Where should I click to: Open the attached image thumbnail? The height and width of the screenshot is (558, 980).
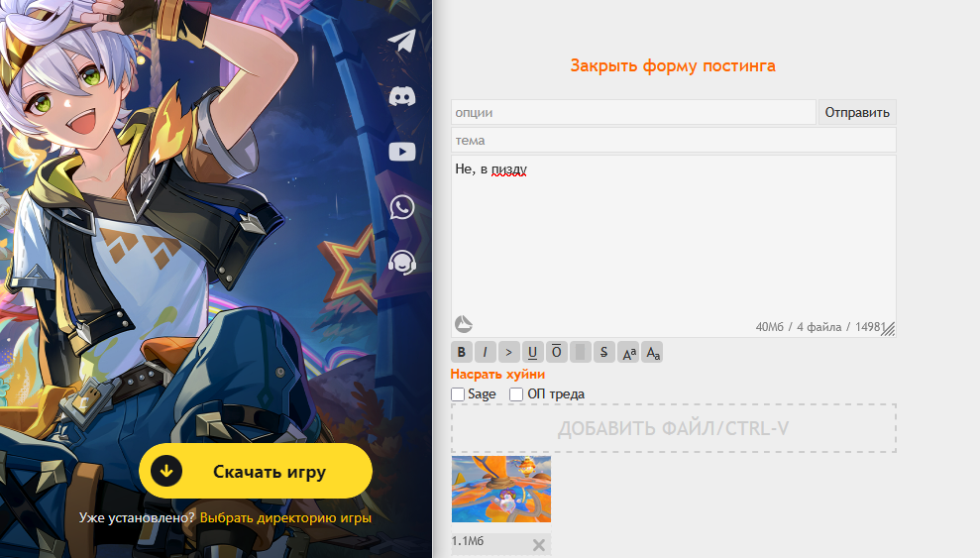point(501,490)
